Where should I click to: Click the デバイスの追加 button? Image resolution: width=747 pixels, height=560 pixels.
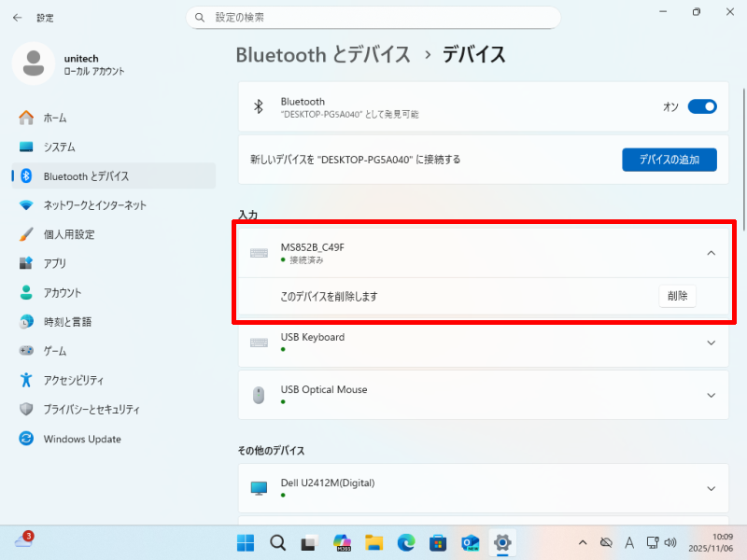(669, 160)
